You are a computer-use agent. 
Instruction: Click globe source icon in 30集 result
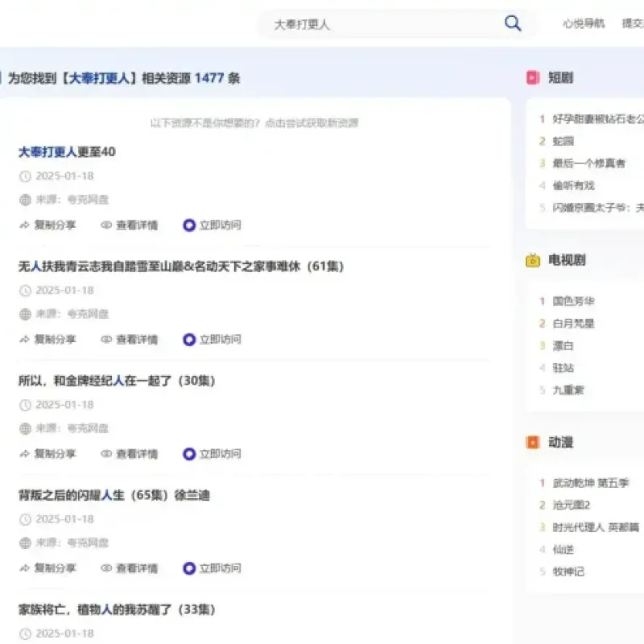[x=25, y=429]
